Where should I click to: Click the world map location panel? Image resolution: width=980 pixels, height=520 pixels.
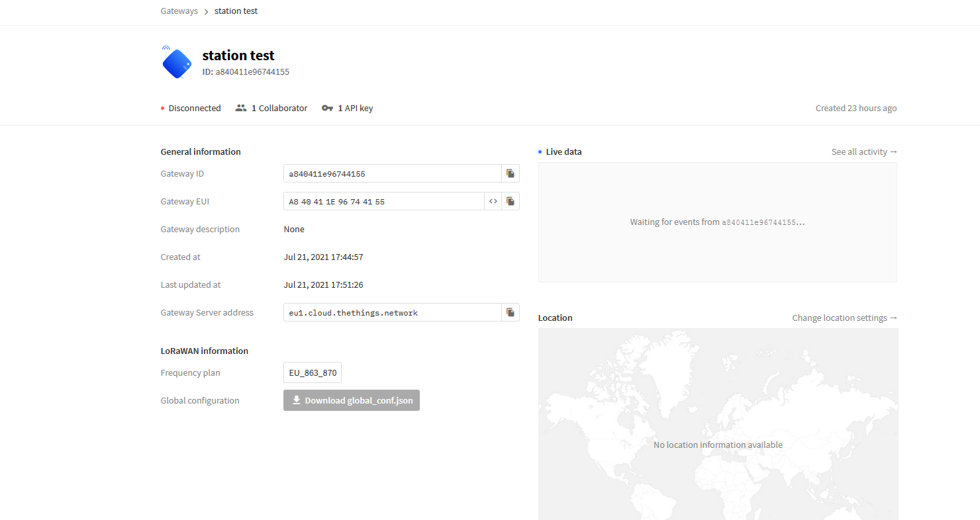click(x=718, y=424)
